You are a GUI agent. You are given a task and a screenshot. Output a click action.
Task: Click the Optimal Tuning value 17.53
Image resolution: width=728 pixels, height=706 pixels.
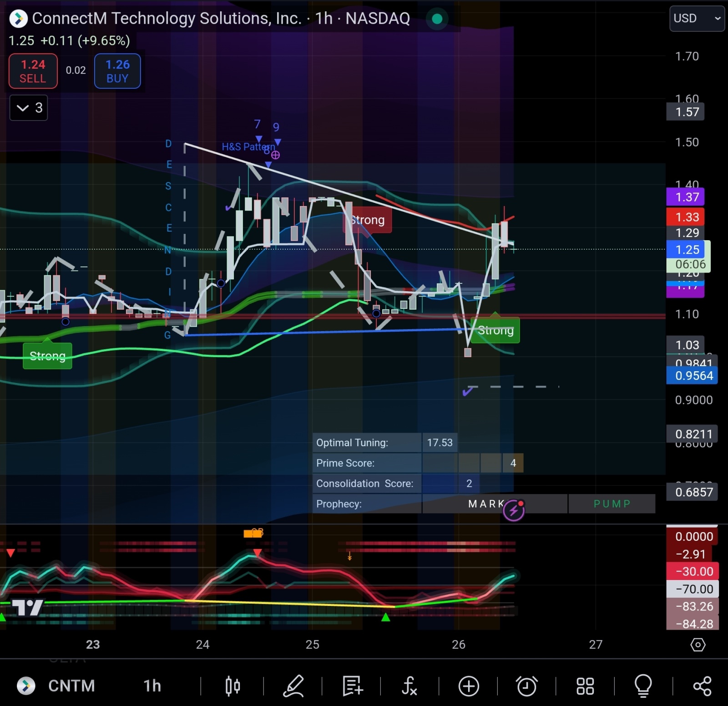(440, 443)
